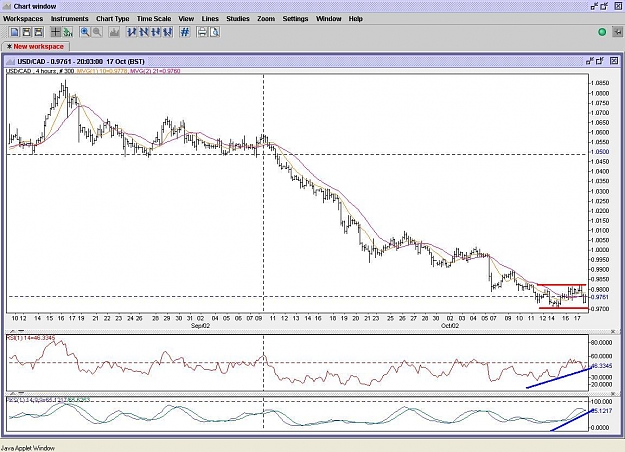Viewport: 625px width, 452px height.
Task: Click the 46.3345 RSI value marker
Action: click(601, 366)
